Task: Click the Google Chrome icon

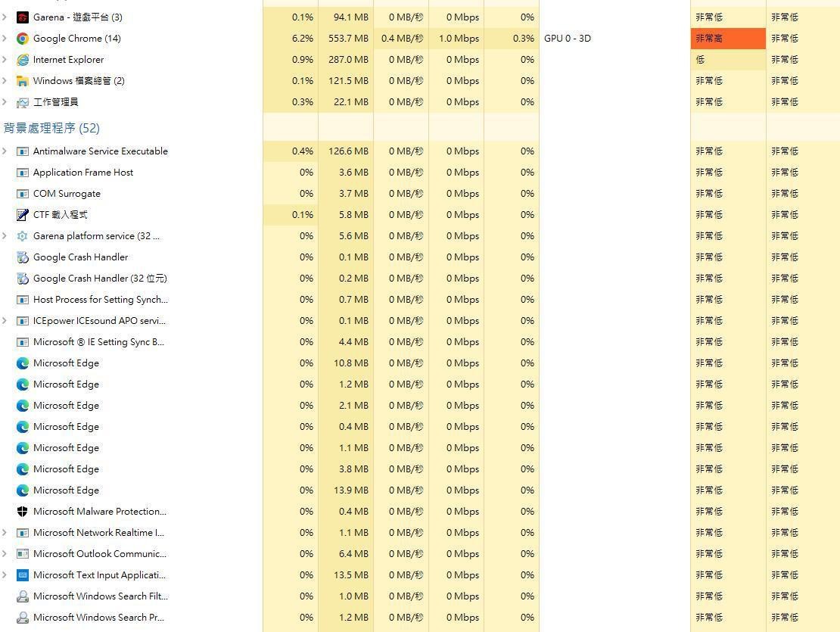Action: [23, 39]
